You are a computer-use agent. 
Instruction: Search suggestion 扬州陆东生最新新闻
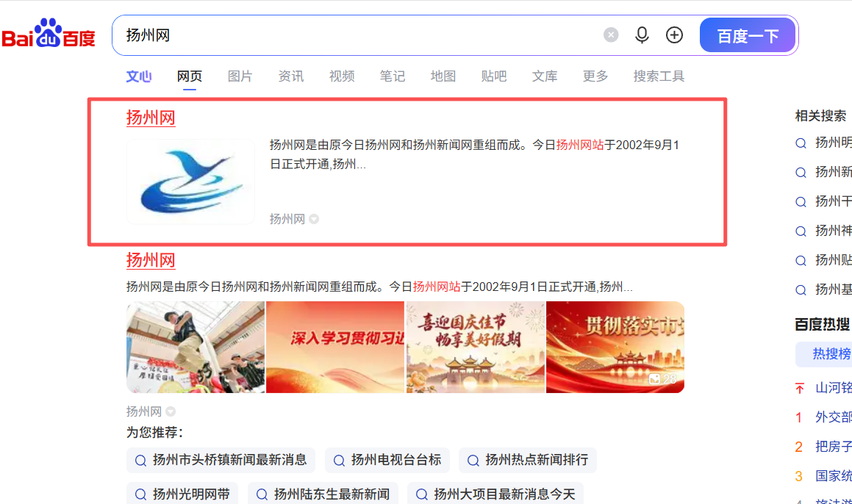click(323, 494)
